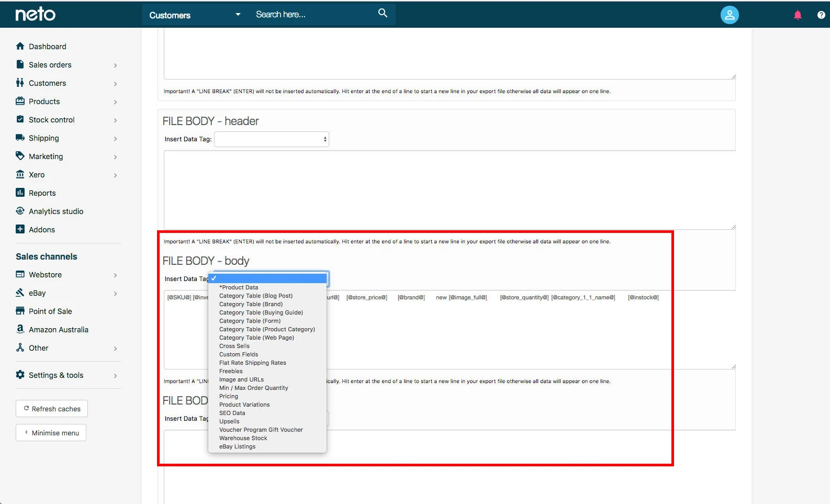Open the user account avatar
830x504 pixels.
pyautogui.click(x=729, y=15)
